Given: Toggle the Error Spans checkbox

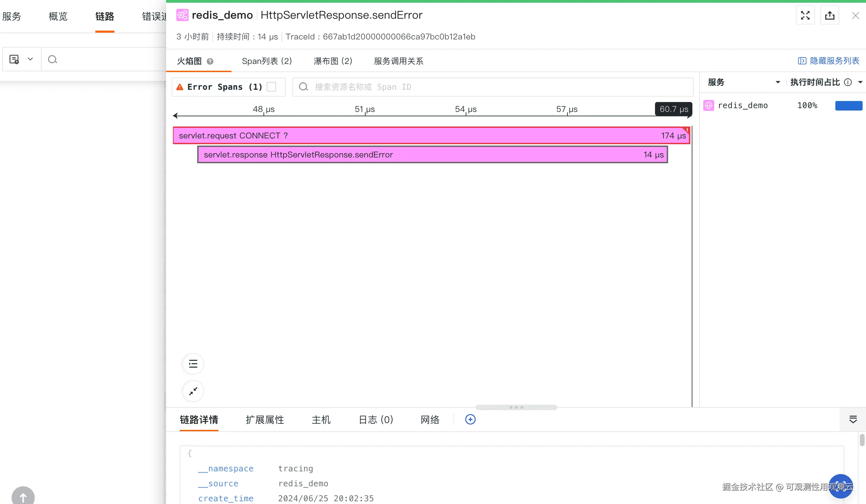Looking at the screenshot, I should click(x=272, y=87).
